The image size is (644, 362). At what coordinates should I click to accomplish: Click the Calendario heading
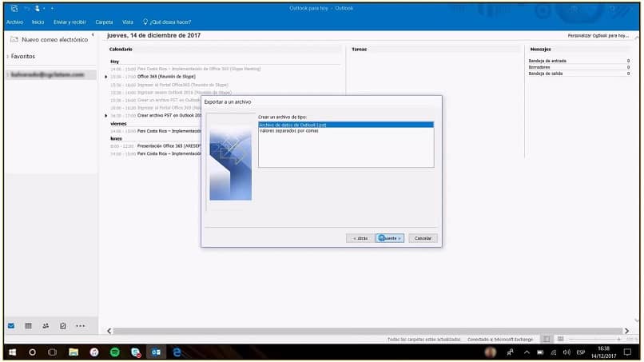[x=121, y=50]
